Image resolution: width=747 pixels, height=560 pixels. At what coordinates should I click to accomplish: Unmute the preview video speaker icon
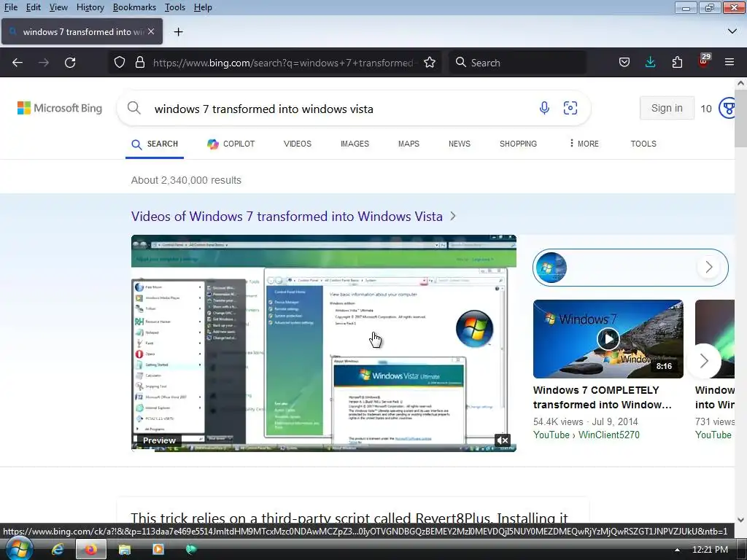[x=503, y=440]
